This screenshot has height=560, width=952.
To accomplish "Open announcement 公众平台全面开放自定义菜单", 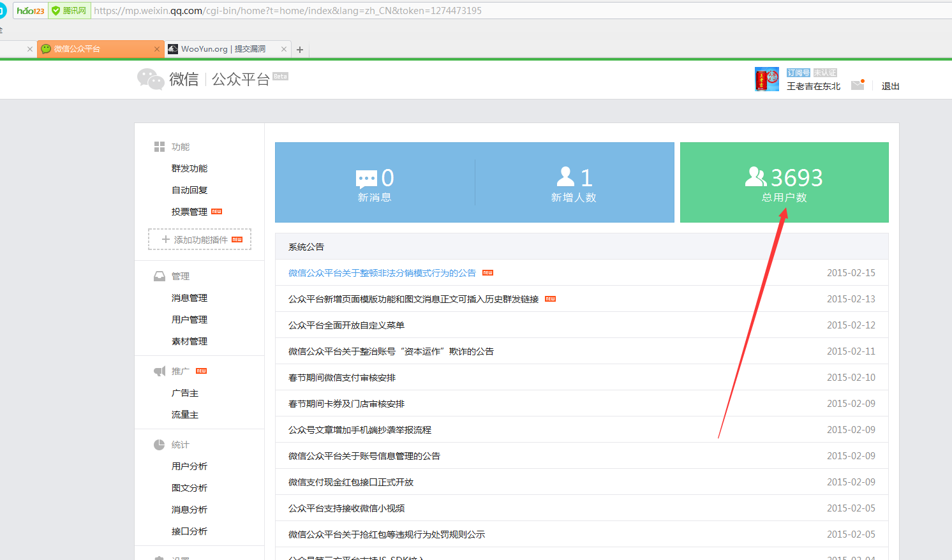I will tap(346, 325).
